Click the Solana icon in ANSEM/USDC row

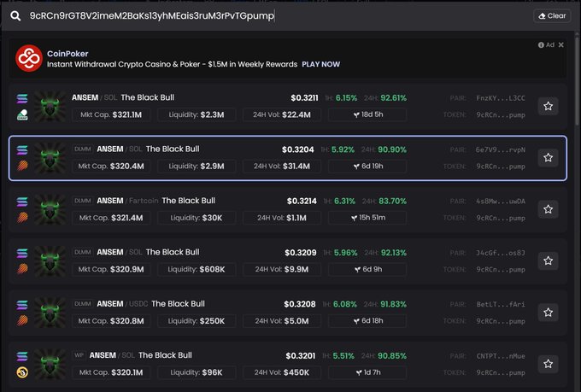tap(22, 305)
